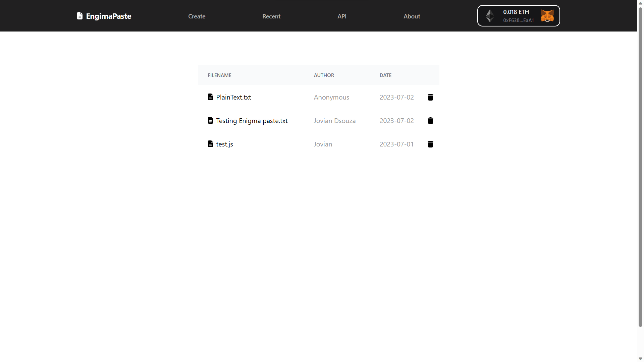Open the API navigation link
The height and width of the screenshot is (362, 644).
click(342, 16)
